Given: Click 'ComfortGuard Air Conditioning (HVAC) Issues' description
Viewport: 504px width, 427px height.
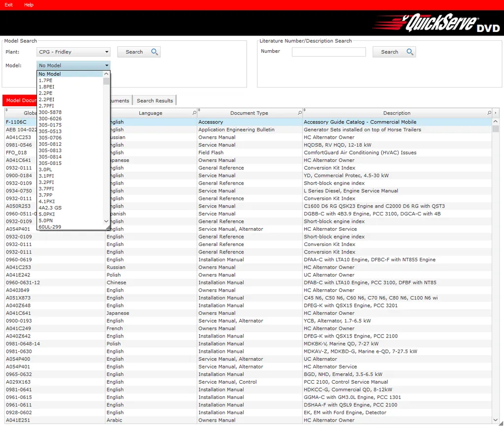Looking at the screenshot, I should (360, 152).
